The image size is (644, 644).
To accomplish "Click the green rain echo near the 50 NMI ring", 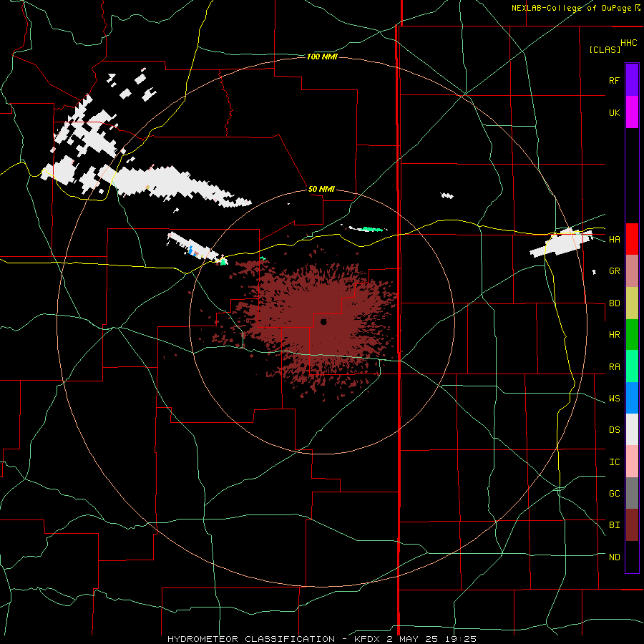I will coord(371,229).
